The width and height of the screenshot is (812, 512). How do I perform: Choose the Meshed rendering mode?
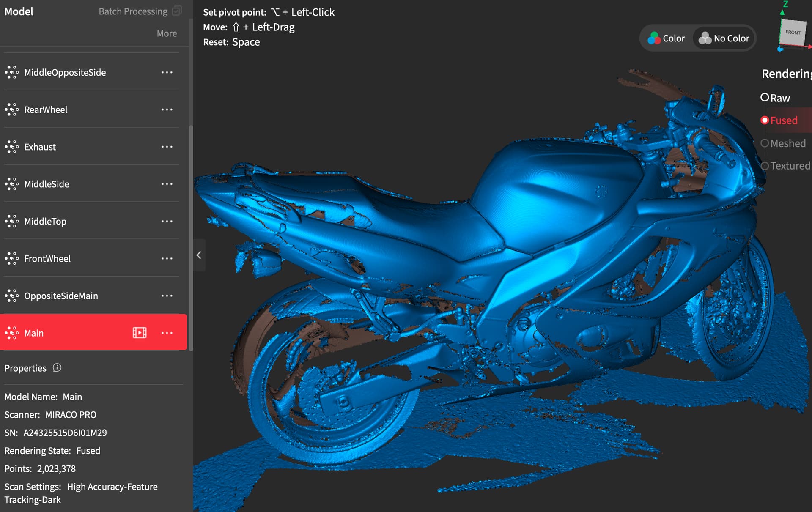pyautogui.click(x=765, y=143)
